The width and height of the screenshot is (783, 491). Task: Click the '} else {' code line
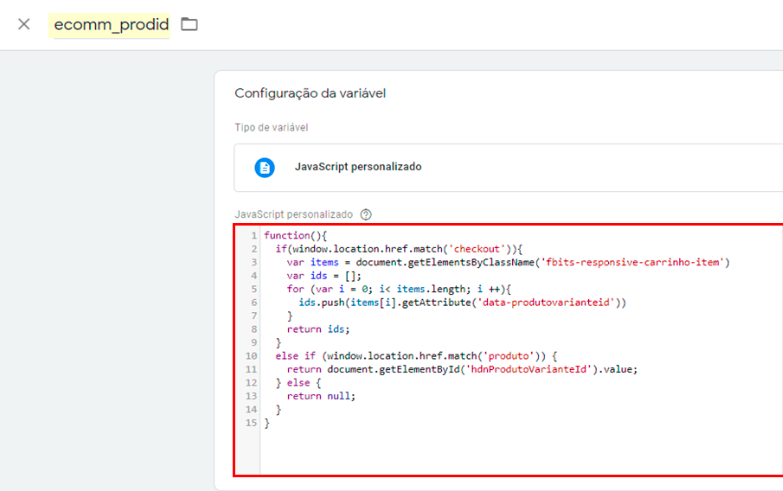(x=298, y=383)
